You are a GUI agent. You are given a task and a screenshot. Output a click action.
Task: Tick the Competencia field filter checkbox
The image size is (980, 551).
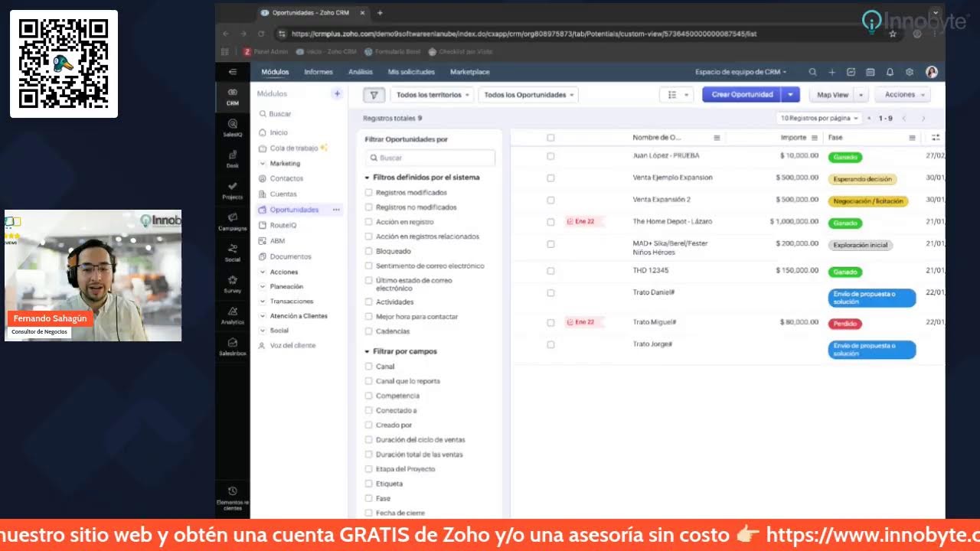[x=369, y=396]
